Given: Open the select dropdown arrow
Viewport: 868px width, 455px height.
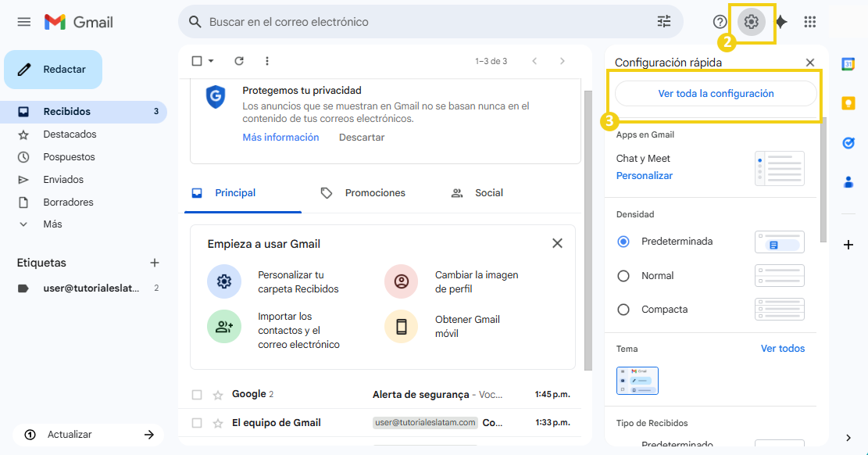Looking at the screenshot, I should click(x=211, y=61).
